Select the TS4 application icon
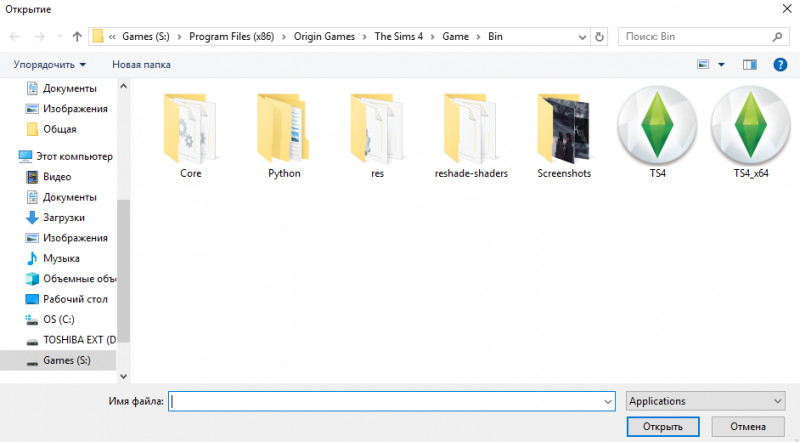 [x=657, y=126]
